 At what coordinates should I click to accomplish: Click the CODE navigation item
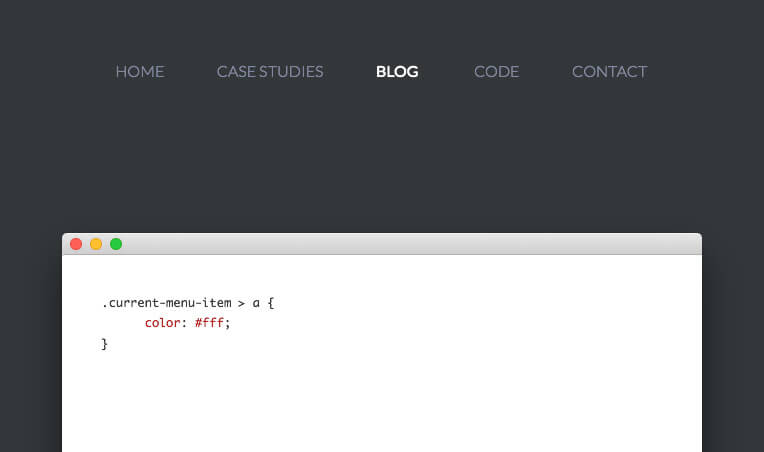(496, 71)
